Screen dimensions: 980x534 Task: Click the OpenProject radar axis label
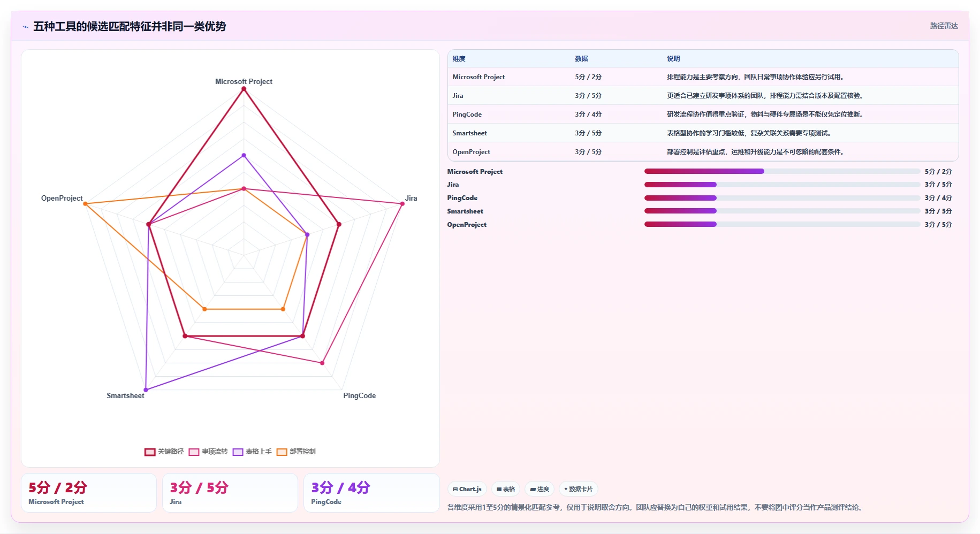click(62, 198)
